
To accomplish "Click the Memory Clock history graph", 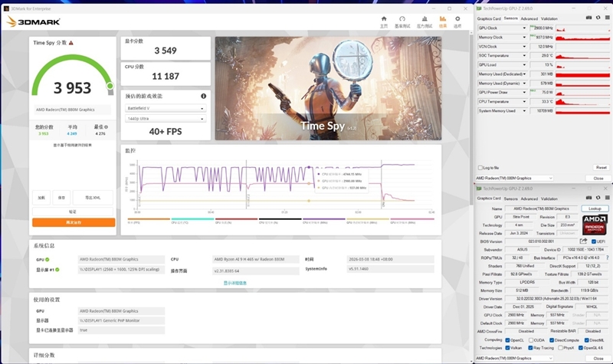I will 582,37.
